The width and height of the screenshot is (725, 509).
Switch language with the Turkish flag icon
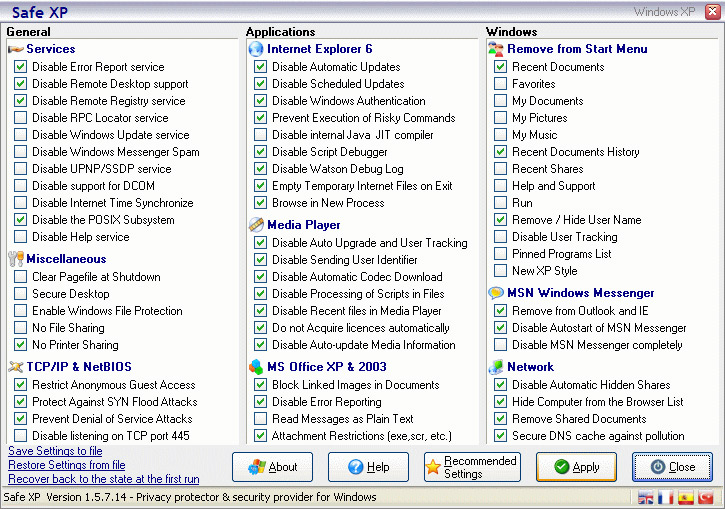tap(706, 498)
